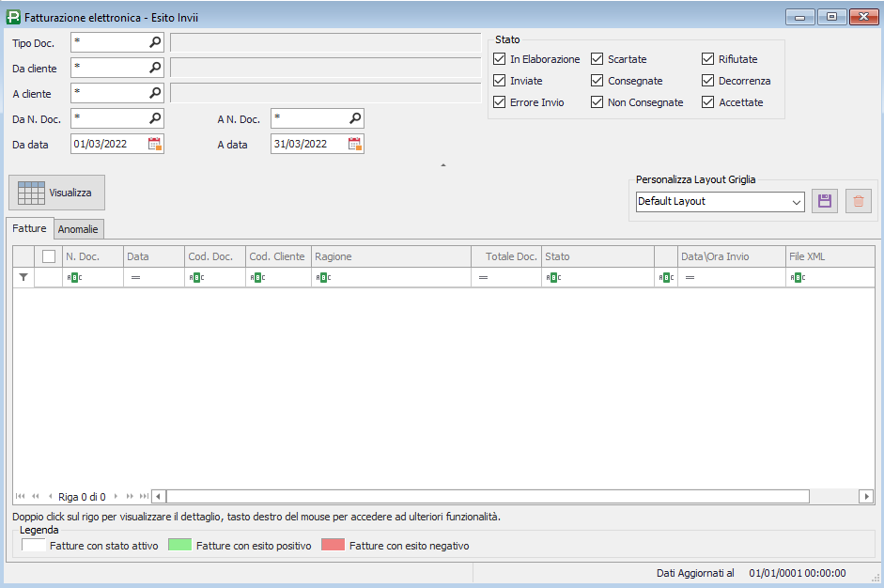Screen dimensions: 884x588
Task: Open the A data calendar picker
Action: click(355, 144)
